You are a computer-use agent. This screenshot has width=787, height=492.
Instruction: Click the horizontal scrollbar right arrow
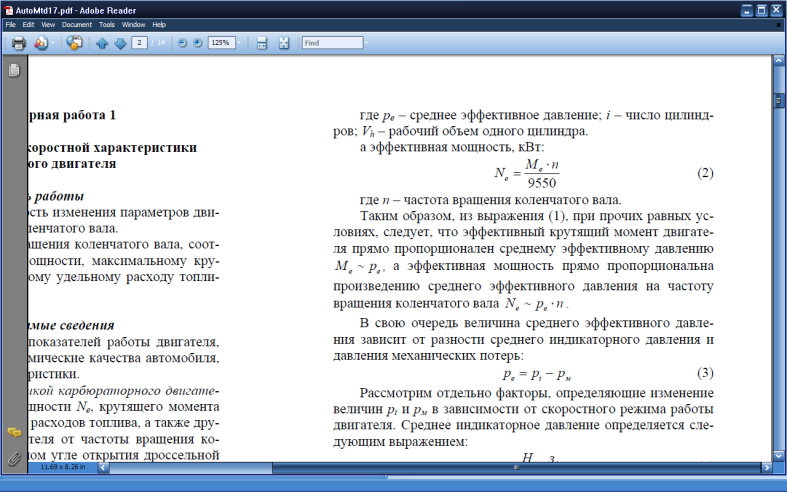[766, 467]
